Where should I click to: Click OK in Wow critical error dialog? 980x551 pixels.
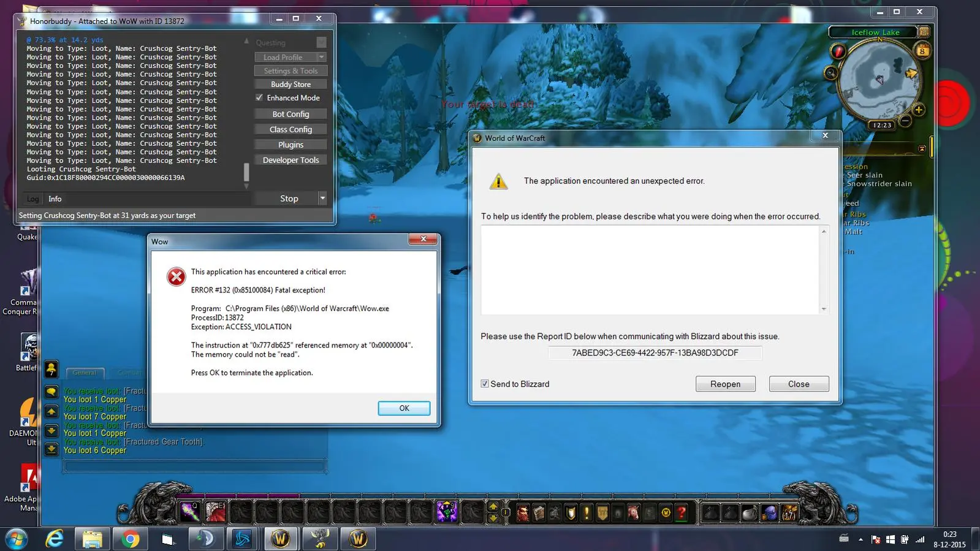click(404, 408)
